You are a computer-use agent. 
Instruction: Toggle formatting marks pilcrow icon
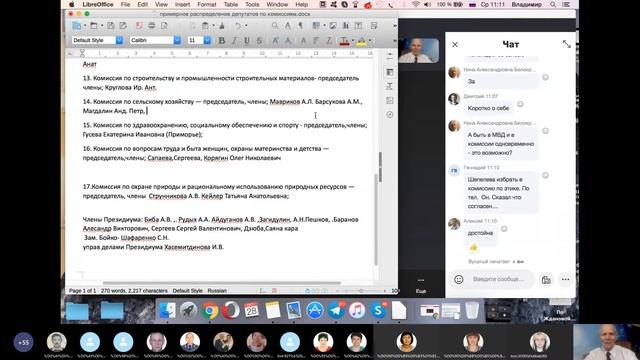301,26
